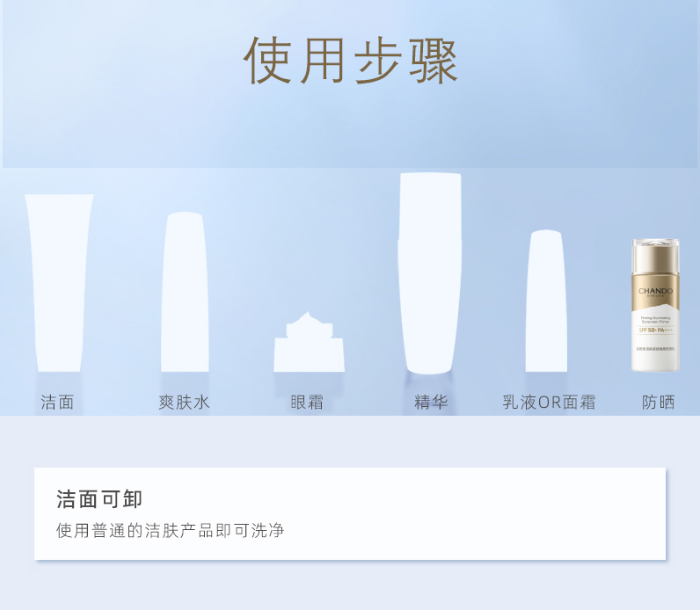Viewport: 700px width, 610px height.
Task: Click the 精华 step label
Action: 431,402
